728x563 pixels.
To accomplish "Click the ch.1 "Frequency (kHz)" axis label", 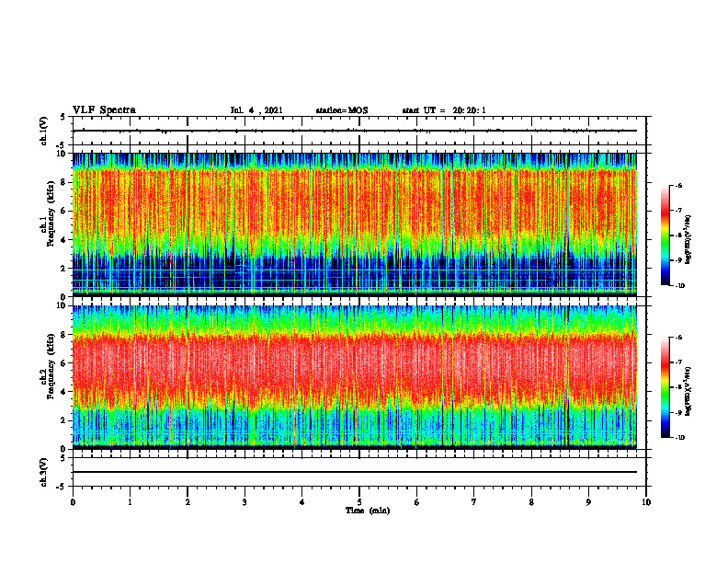I will (x=51, y=213).
